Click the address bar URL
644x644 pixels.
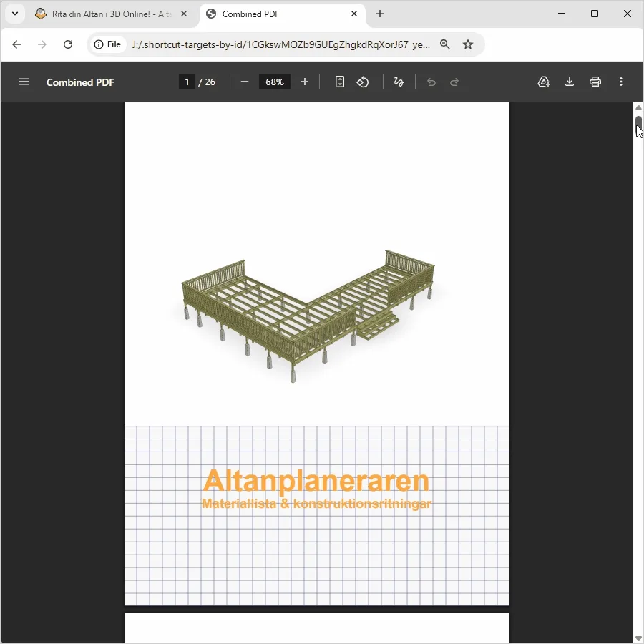(x=281, y=44)
